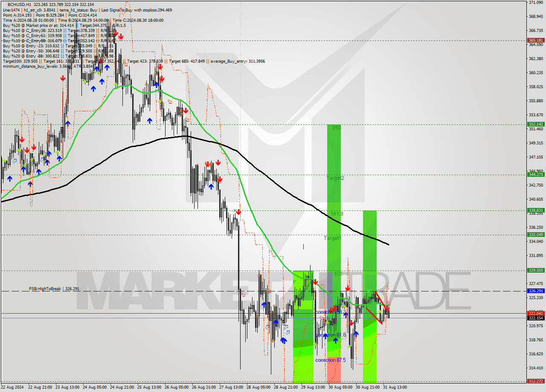The width and height of the screenshot is (546, 392).
Task: Click the 161.8 Fibonacci level label
Action: [337, 213]
